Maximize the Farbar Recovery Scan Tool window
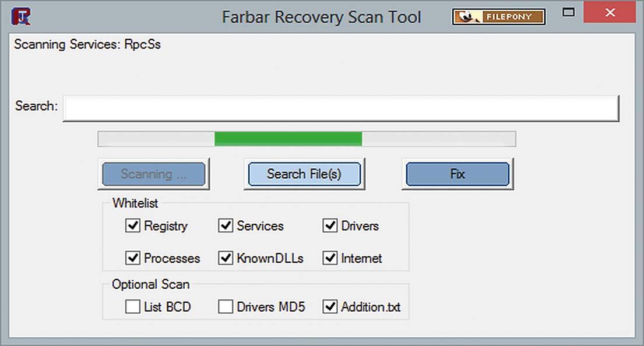This screenshot has height=346, width=644. click(568, 12)
